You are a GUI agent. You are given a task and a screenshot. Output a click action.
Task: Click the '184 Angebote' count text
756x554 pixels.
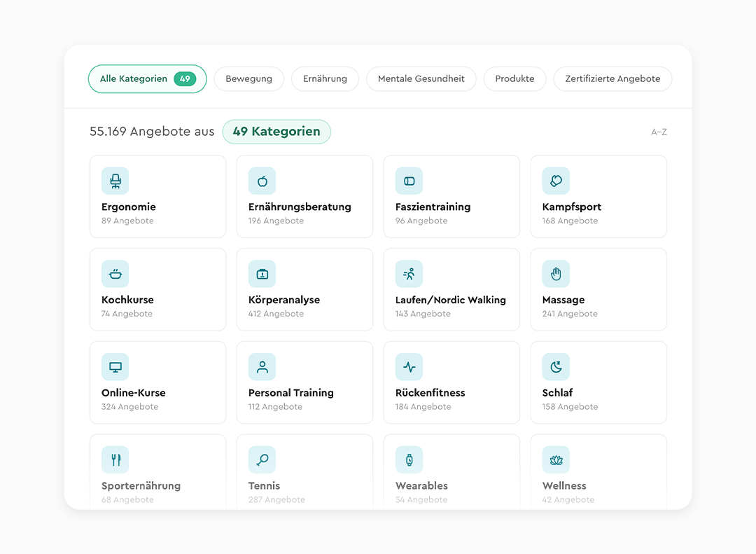[423, 407]
